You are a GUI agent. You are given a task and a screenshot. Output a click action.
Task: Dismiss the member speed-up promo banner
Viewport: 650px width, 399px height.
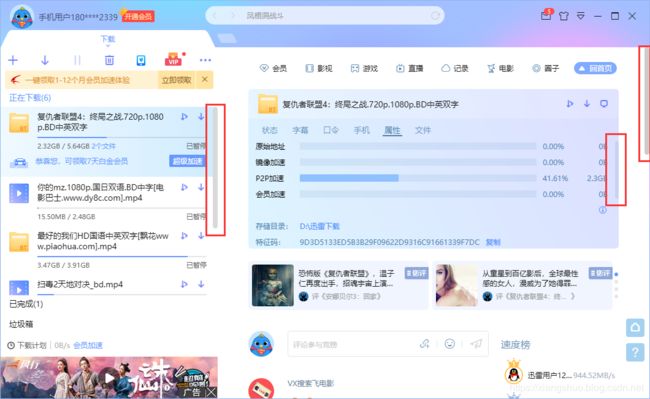[x=205, y=79]
